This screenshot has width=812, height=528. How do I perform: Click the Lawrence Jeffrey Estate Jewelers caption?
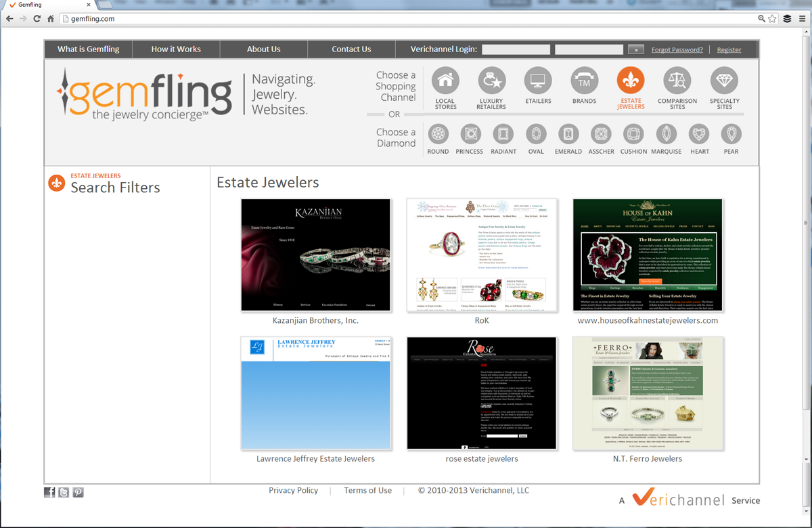(x=315, y=458)
